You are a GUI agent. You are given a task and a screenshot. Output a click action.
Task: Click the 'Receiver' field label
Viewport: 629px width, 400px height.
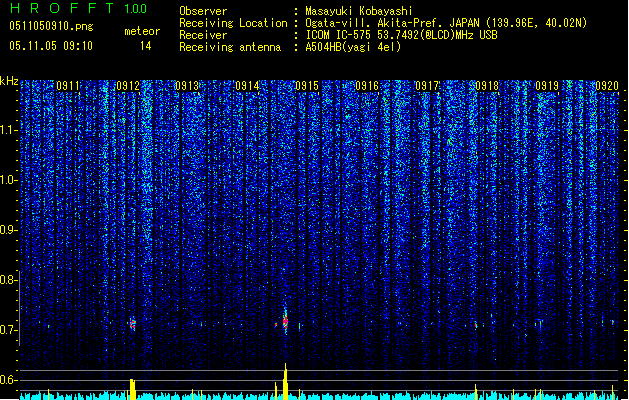203,35
